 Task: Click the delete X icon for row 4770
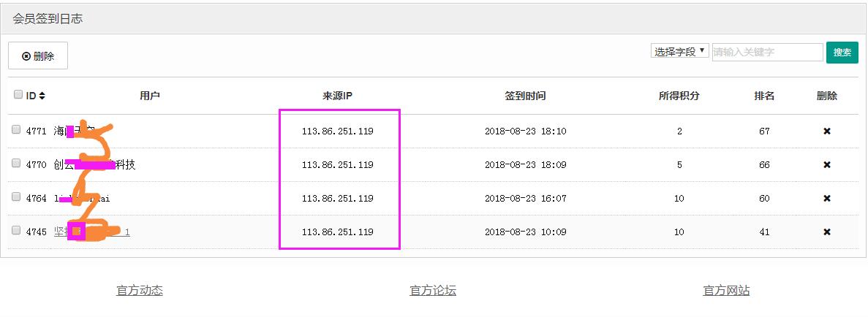click(827, 165)
